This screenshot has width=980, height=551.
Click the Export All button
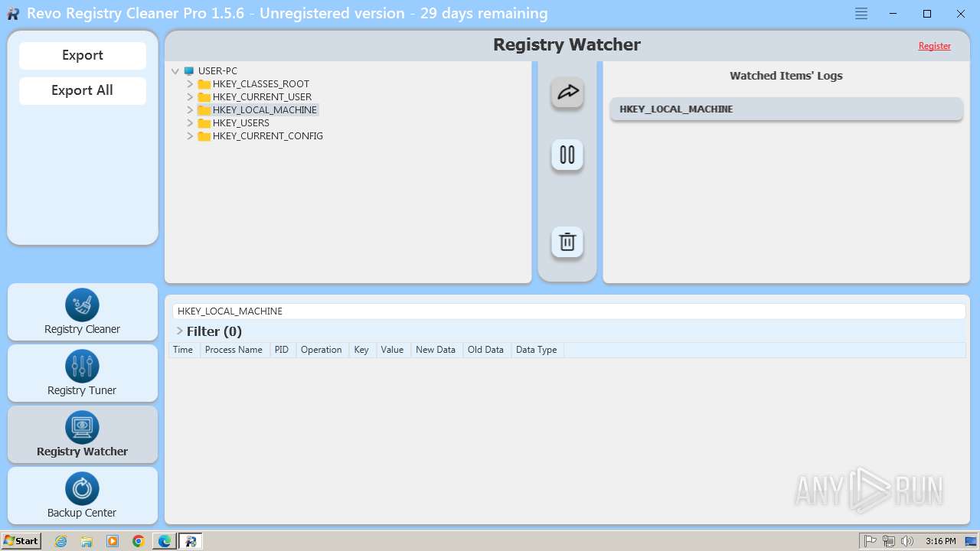coord(83,90)
